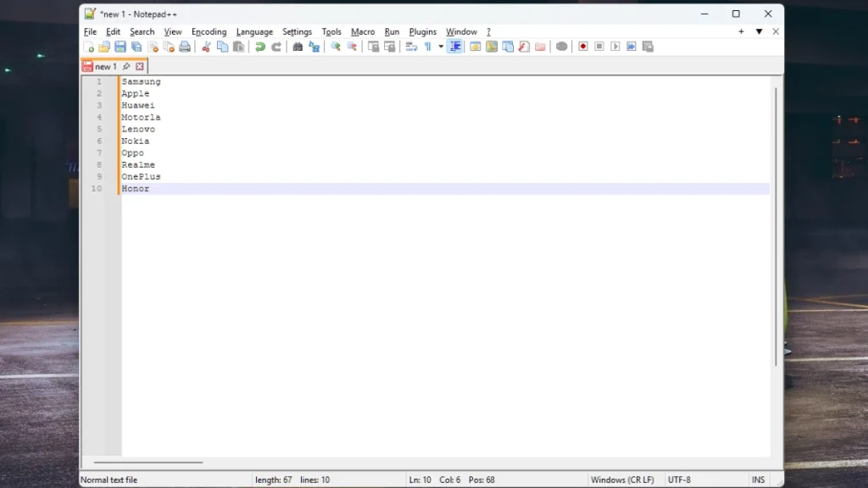Viewport: 868px width, 488px height.
Task: Add a new tab with plus button
Action: coord(741,31)
